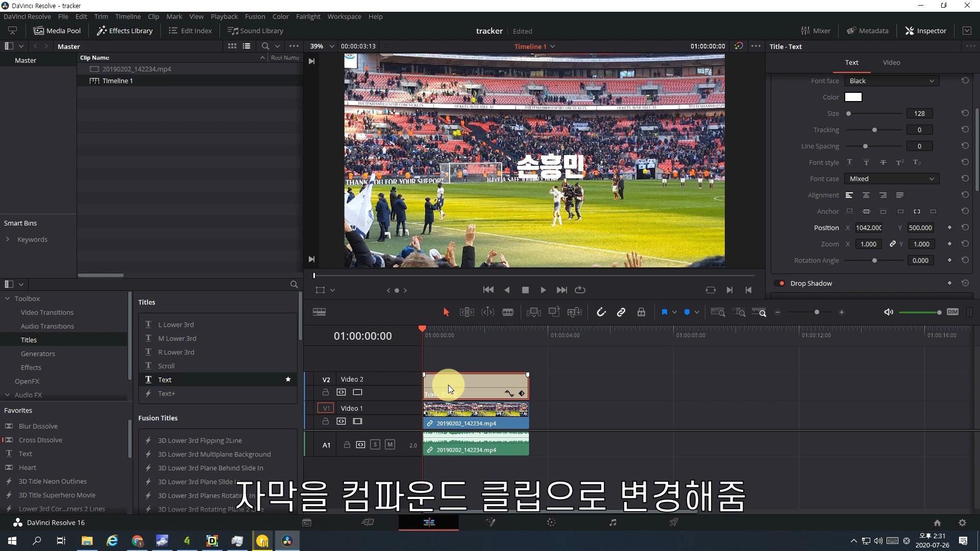Select the Blade edit mode tool
This screenshot has height=551, width=980.
coord(508,312)
